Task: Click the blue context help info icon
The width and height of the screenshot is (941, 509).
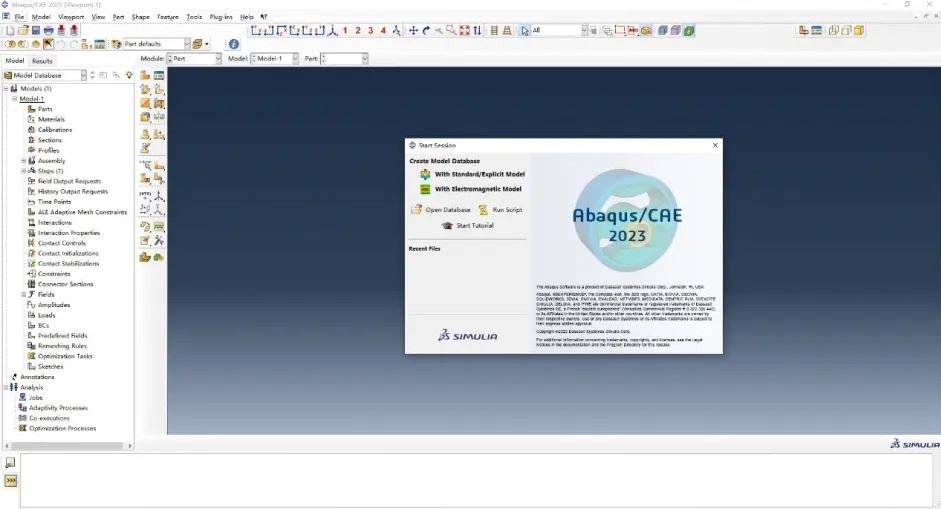Action: (x=233, y=44)
